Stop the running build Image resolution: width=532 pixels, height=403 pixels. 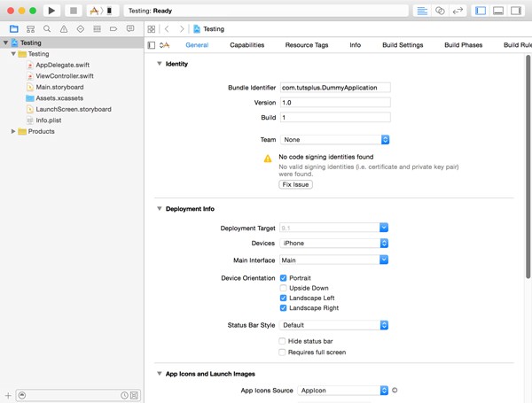coord(74,11)
